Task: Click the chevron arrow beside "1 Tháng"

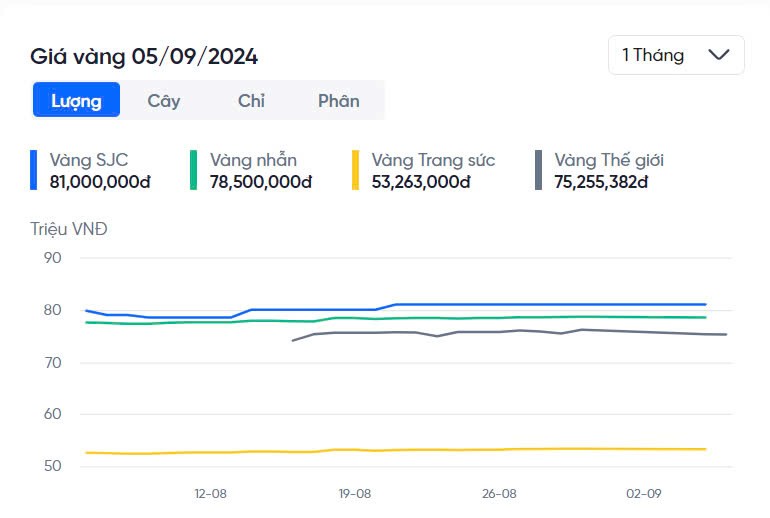Action: tap(719, 55)
